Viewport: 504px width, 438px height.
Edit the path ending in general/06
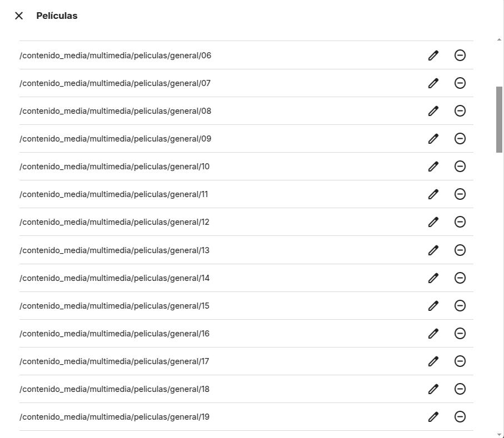coord(433,56)
